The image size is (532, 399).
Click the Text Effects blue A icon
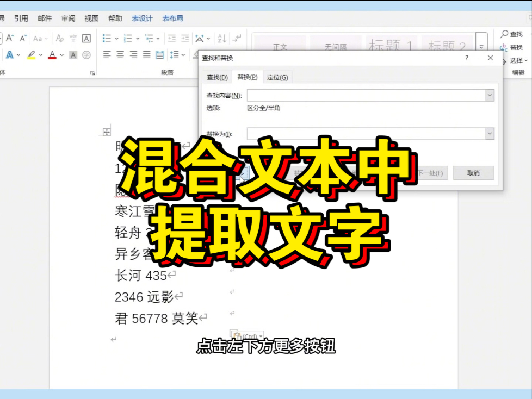(x=10, y=54)
